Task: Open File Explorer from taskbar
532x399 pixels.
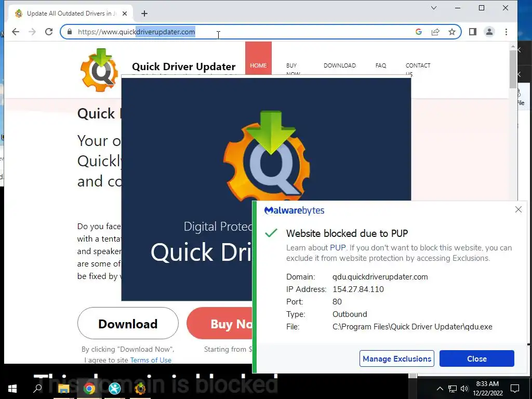Action: pos(63,389)
